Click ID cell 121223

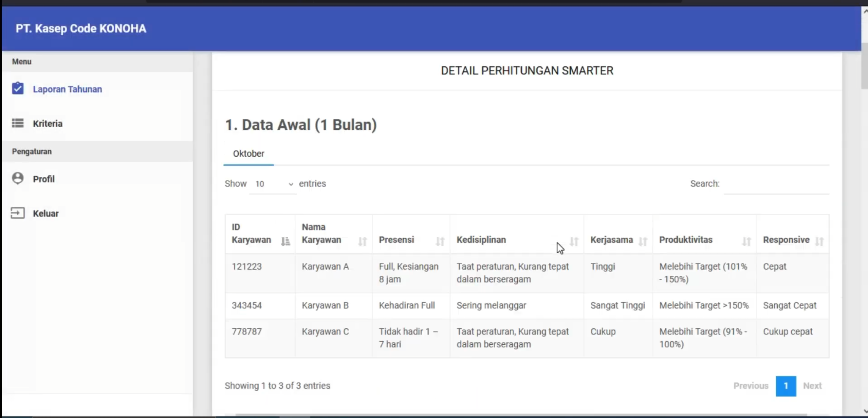[x=260, y=273]
